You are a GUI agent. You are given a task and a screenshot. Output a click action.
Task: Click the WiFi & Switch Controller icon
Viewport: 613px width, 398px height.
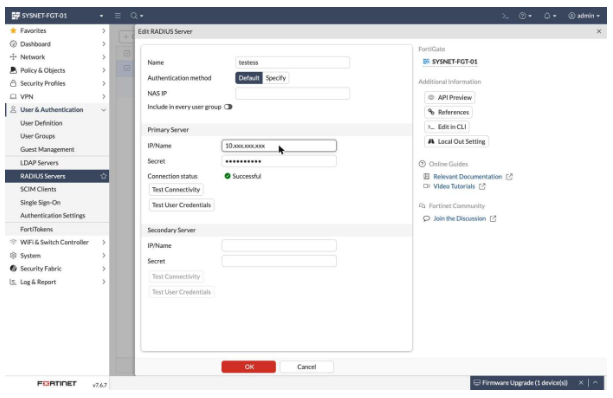click(x=13, y=242)
